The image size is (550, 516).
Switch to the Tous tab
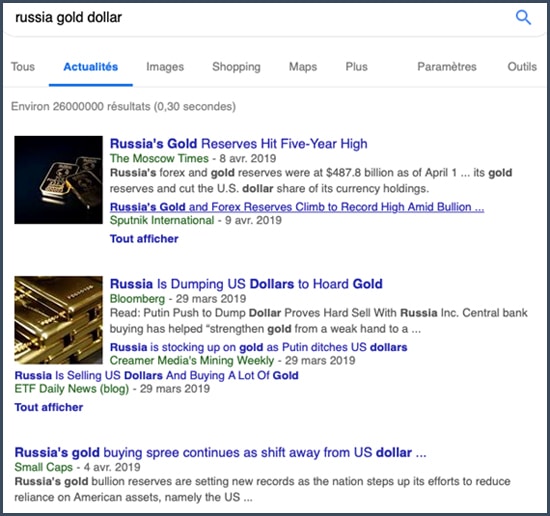(23, 67)
